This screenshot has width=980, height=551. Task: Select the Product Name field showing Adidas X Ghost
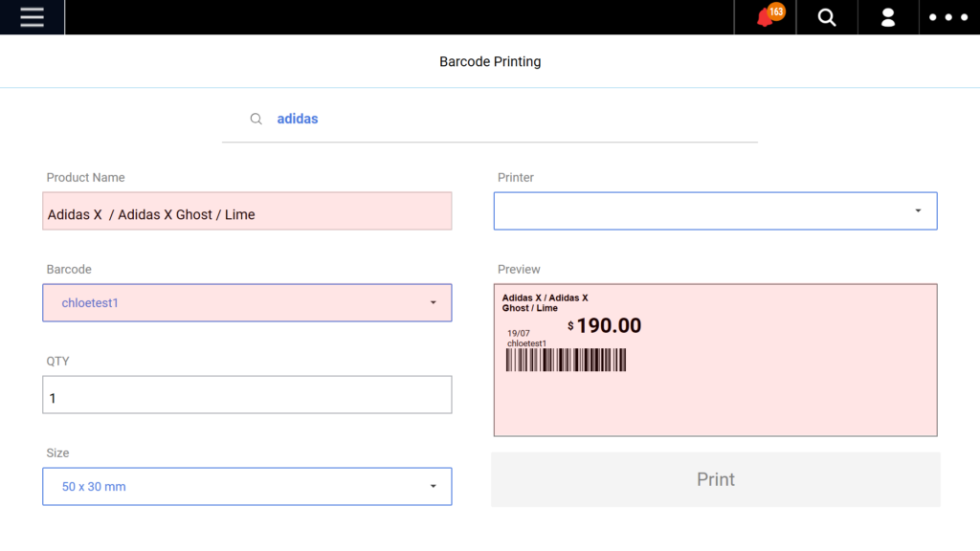(x=246, y=210)
